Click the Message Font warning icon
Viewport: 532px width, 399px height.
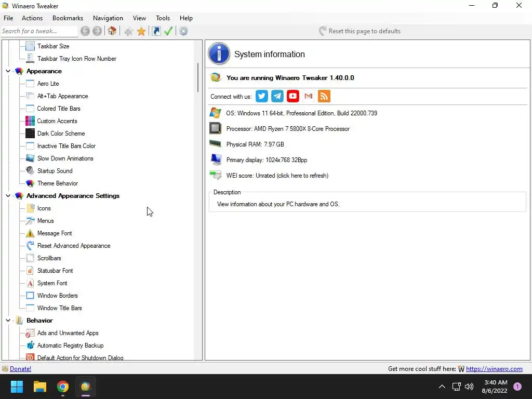(30, 233)
